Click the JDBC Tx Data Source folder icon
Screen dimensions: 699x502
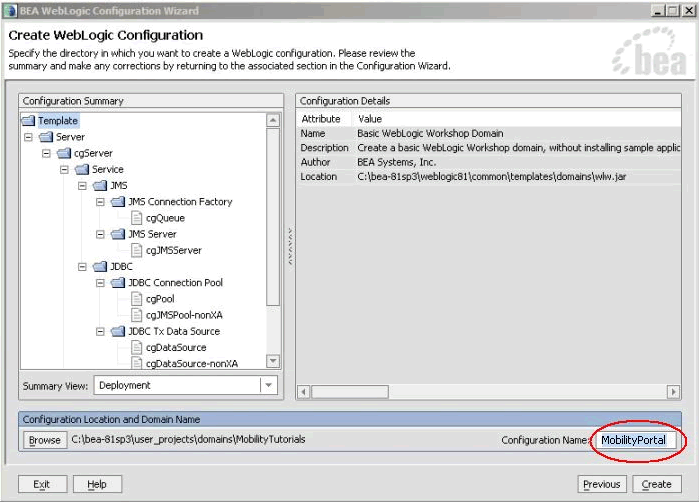[x=118, y=331]
